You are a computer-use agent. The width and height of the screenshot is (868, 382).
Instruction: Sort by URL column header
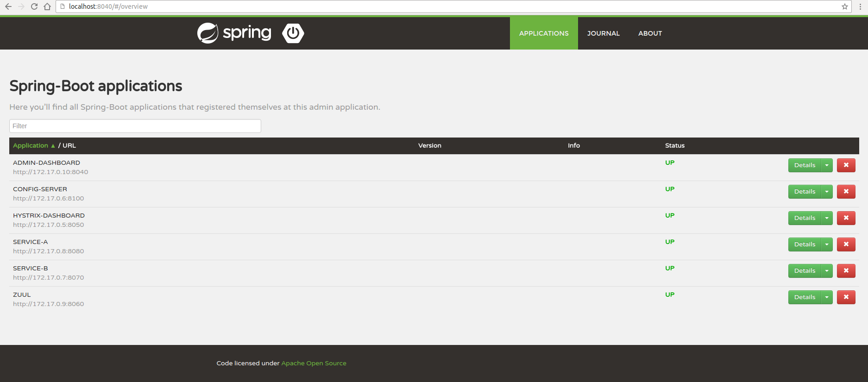pyautogui.click(x=69, y=145)
